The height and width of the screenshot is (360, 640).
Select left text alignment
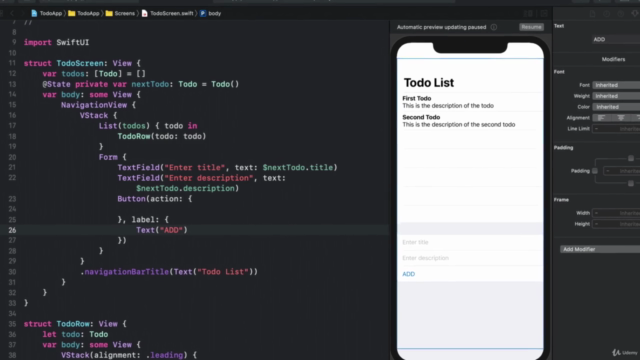point(601,118)
